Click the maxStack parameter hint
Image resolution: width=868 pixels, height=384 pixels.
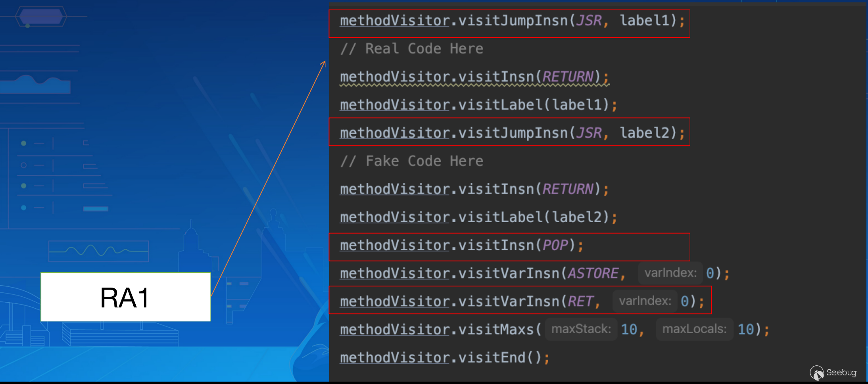(x=581, y=329)
